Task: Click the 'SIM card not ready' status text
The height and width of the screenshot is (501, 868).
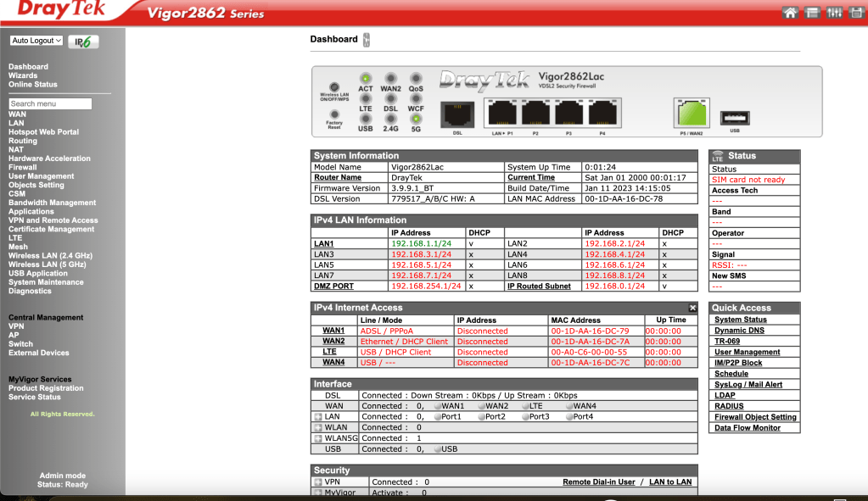Action: tap(748, 180)
